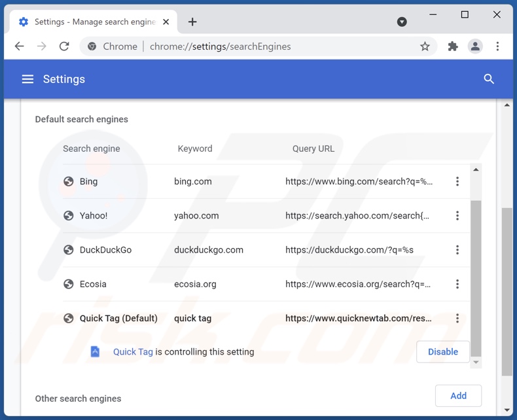Select the Settings search engines tab

point(92,22)
